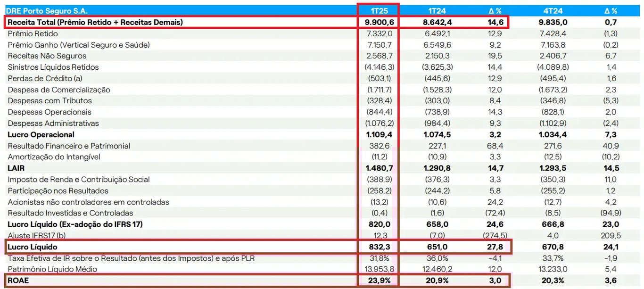This screenshot has width=644, height=289.
Task: Click the 1T25 Prêmio Ganho value 7.150,7
Action: 379,45
